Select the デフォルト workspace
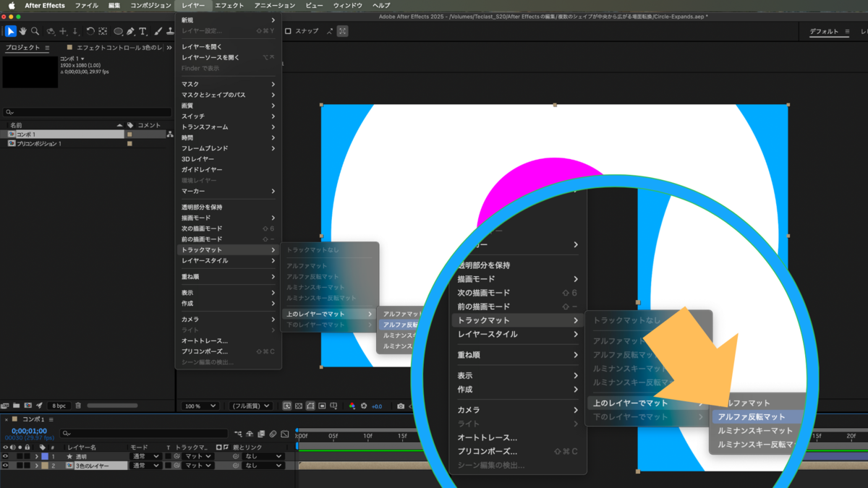The height and width of the screenshot is (488, 868). 824,32
